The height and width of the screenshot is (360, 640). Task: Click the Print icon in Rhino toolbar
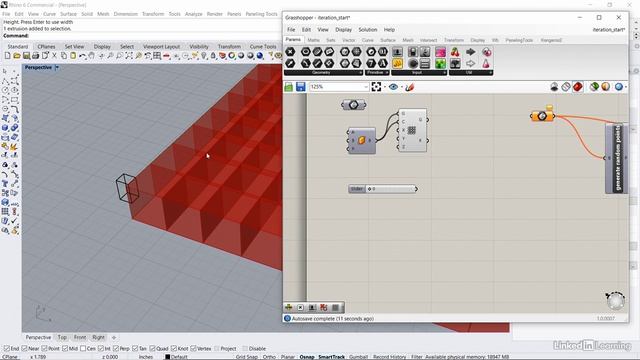point(36,56)
